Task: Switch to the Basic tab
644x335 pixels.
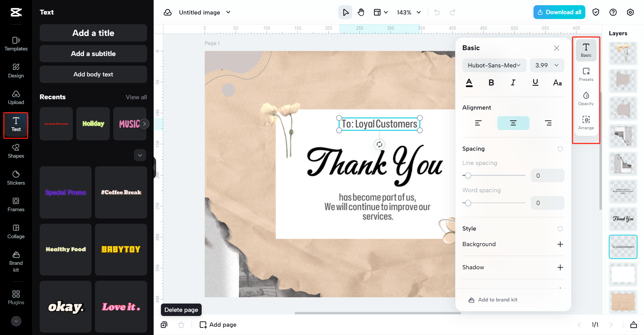Action: click(x=586, y=49)
